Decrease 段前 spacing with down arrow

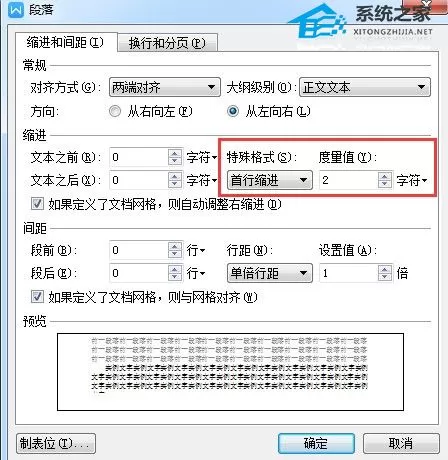coord(175,254)
